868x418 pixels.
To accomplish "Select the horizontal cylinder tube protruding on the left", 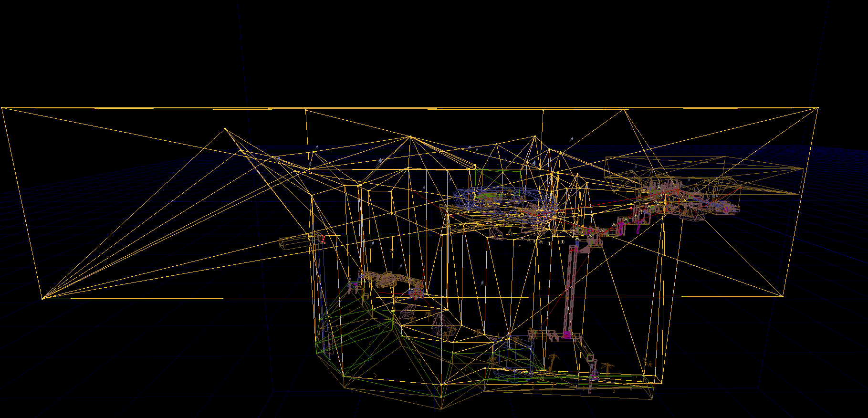I will point(301,241).
